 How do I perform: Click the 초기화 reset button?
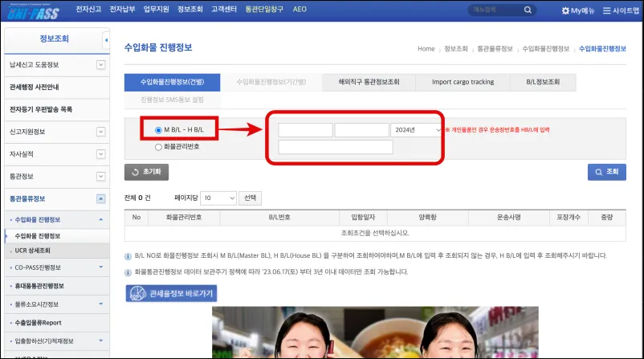147,172
